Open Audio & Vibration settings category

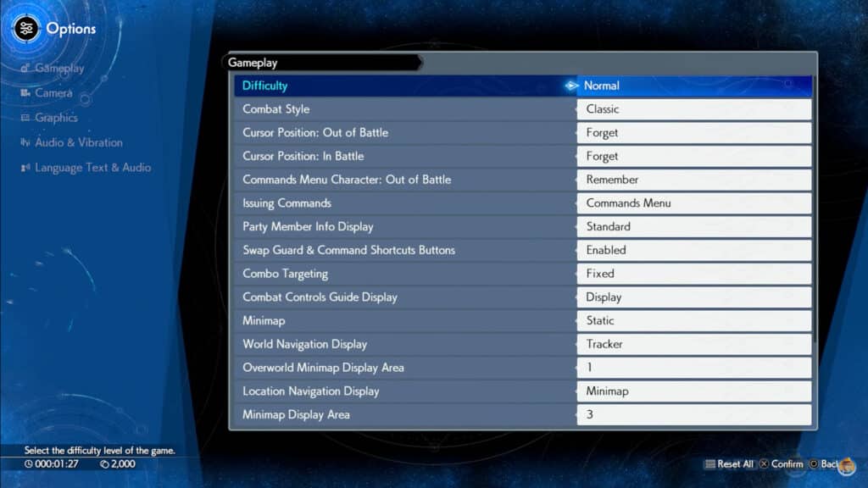(x=79, y=142)
